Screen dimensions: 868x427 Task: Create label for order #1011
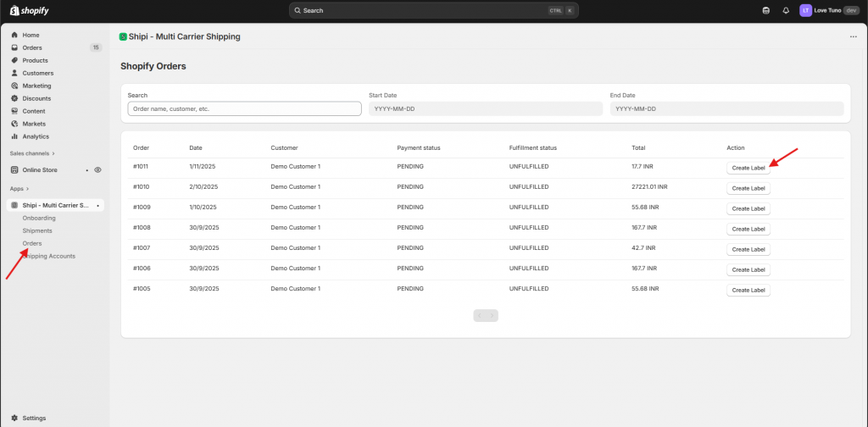[x=748, y=168]
